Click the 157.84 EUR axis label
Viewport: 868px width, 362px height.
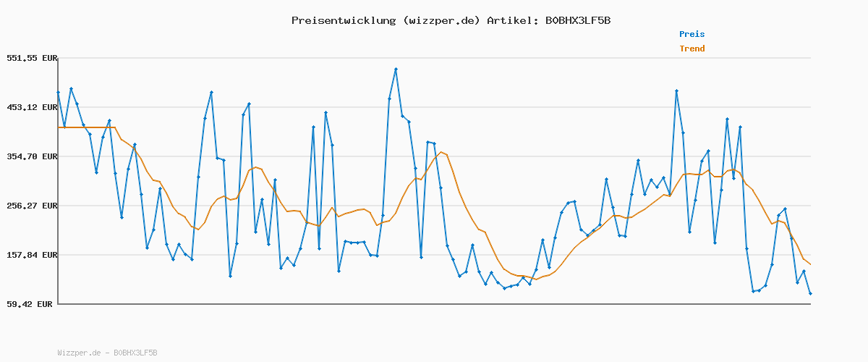point(31,255)
